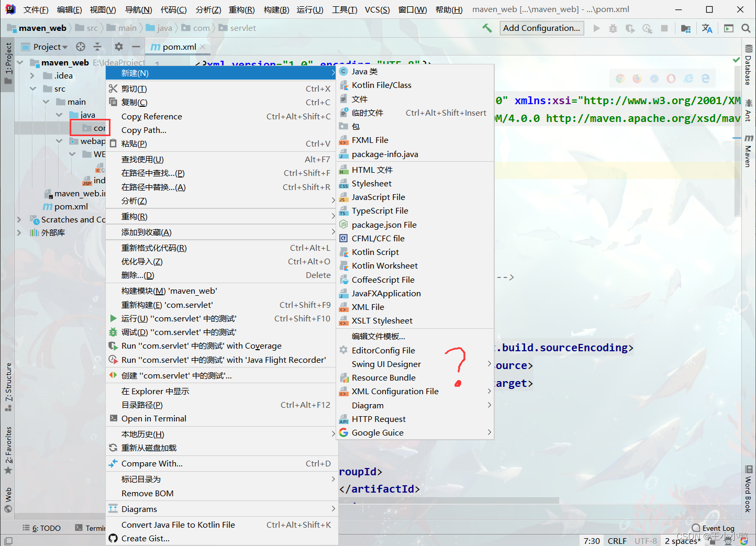Viewport: 756px width, 546px height.
Task: Open the Word Book side panel
Action: tap(749, 489)
